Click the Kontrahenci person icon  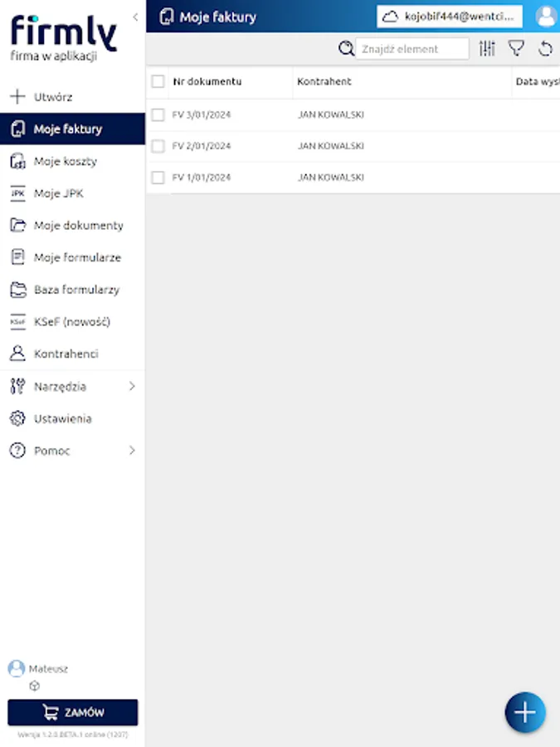(x=17, y=354)
